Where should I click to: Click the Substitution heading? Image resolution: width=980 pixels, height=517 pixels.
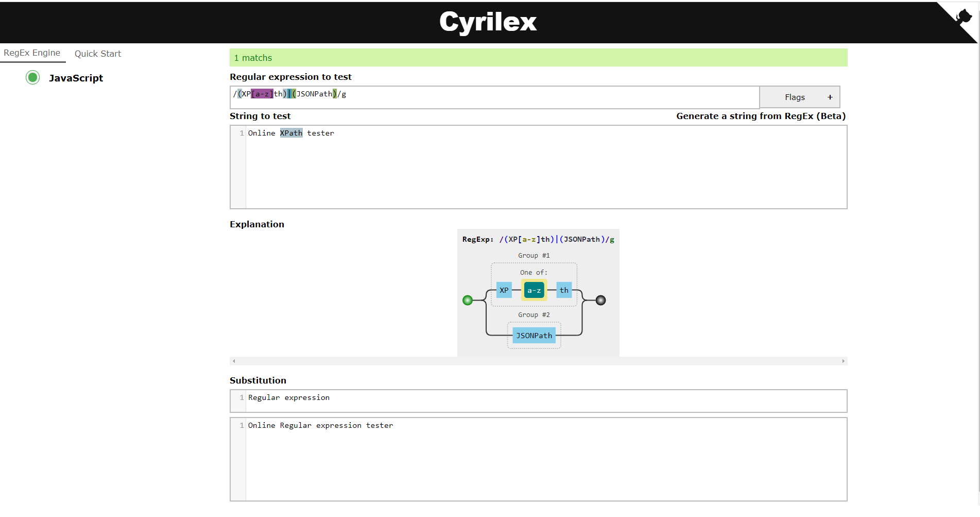258,380
